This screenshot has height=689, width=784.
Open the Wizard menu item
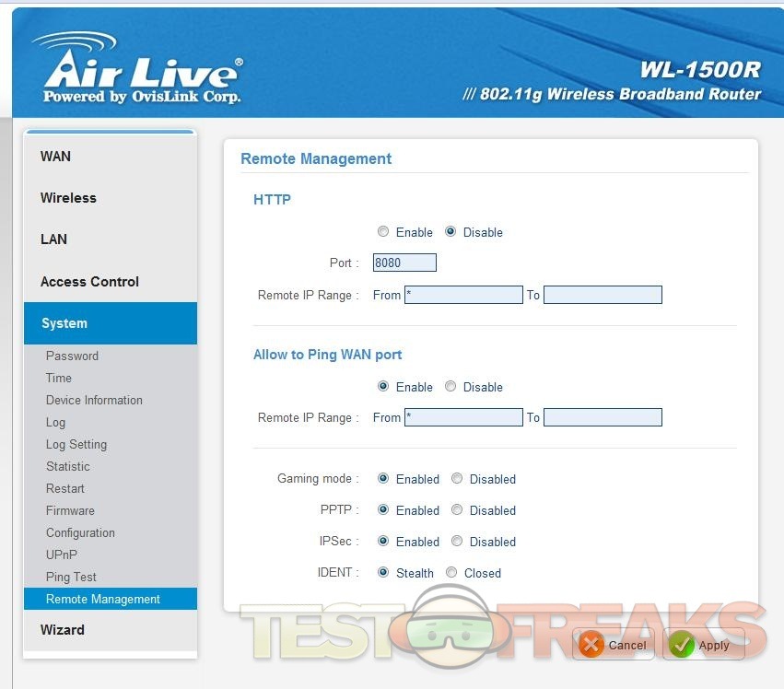click(62, 630)
